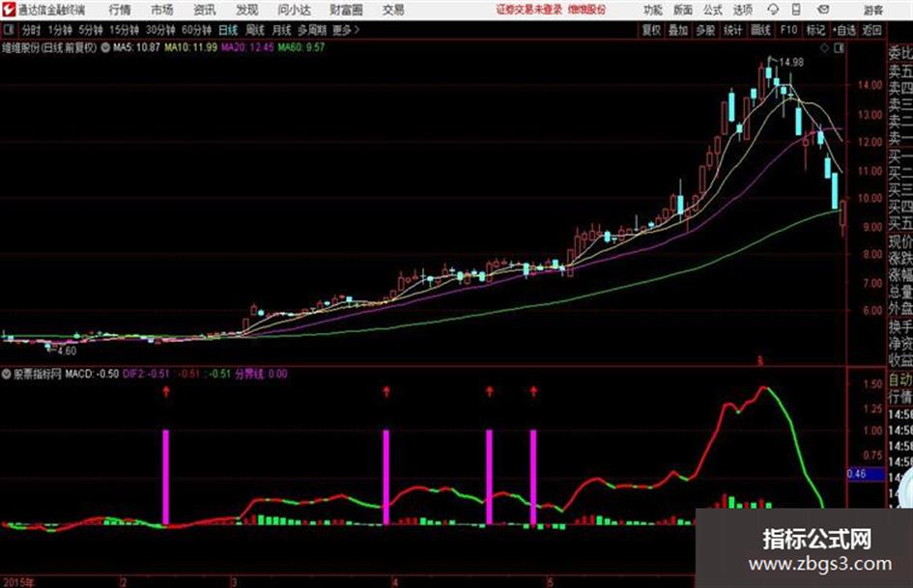Switch to the 30分钟 period tab
Viewport: 913px width, 588px height.
160,30
